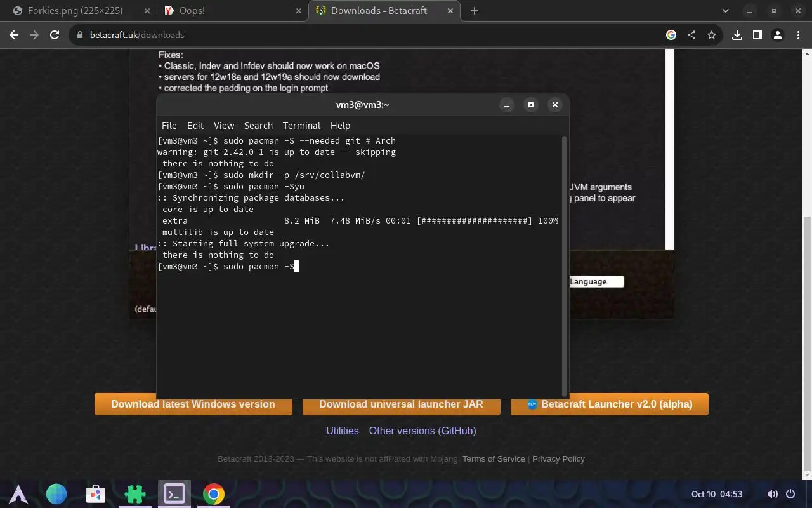
Task: Go back using Chrome's back arrow
Action: pyautogui.click(x=14, y=35)
